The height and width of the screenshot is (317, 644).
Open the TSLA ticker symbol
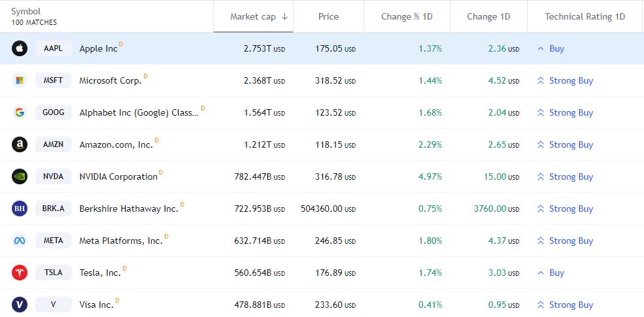54,273
